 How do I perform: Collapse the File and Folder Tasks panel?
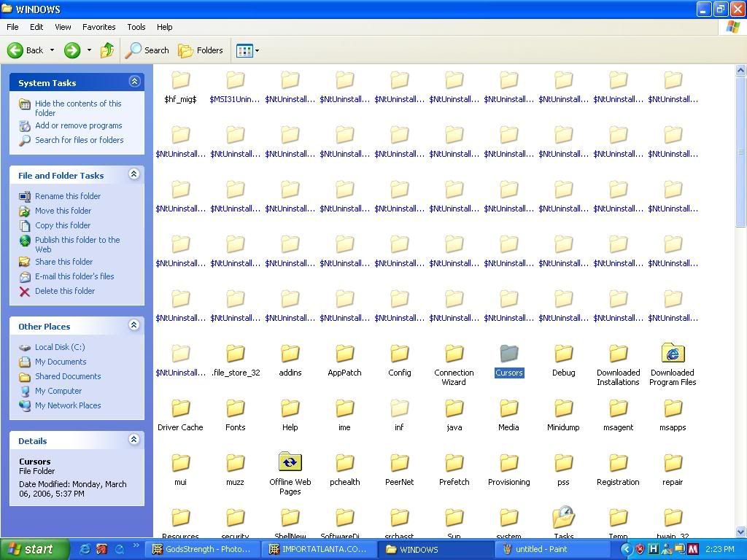pyautogui.click(x=133, y=174)
